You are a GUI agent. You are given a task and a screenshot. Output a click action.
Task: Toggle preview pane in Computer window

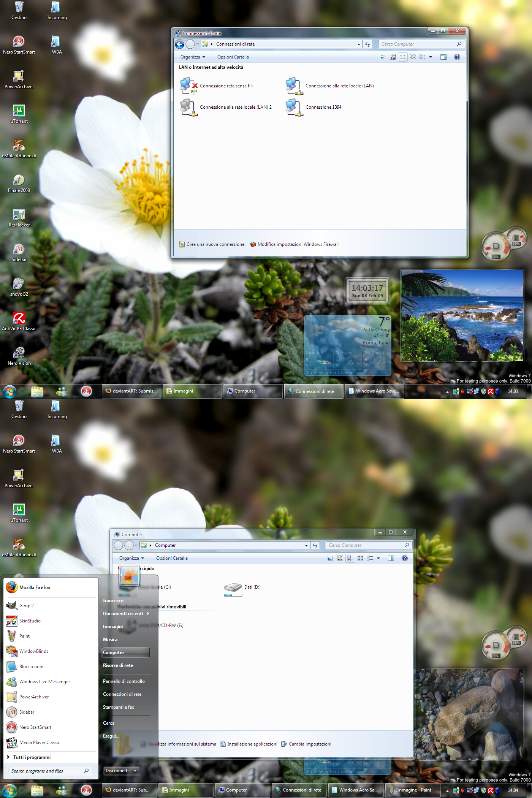(391, 558)
